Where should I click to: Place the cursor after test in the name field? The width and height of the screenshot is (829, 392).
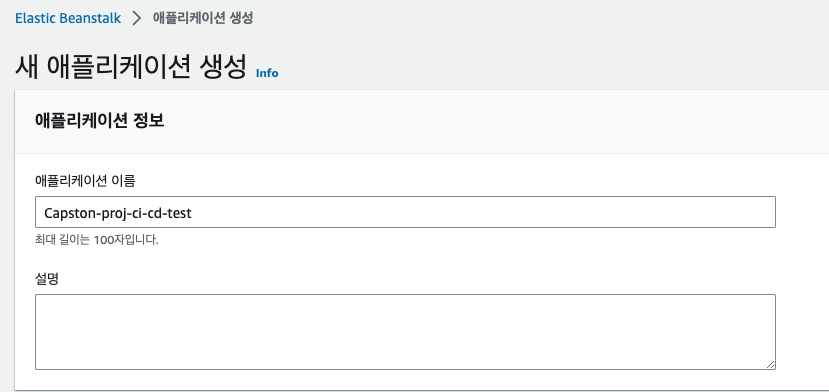coord(192,213)
